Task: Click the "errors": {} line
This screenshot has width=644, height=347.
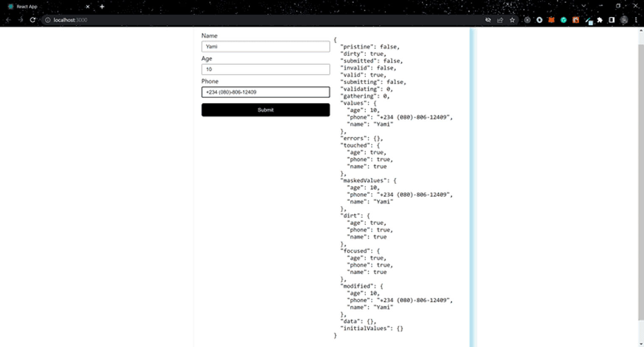Action: tap(362, 138)
